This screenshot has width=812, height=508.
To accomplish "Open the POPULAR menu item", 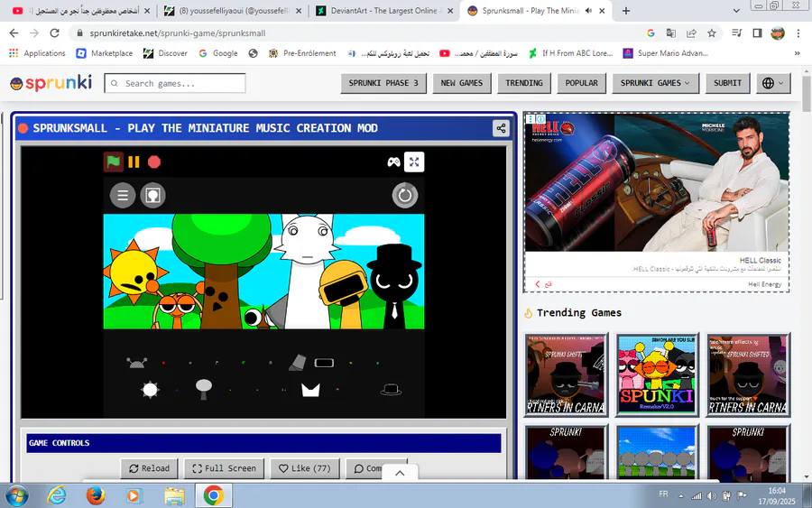I will [x=582, y=83].
